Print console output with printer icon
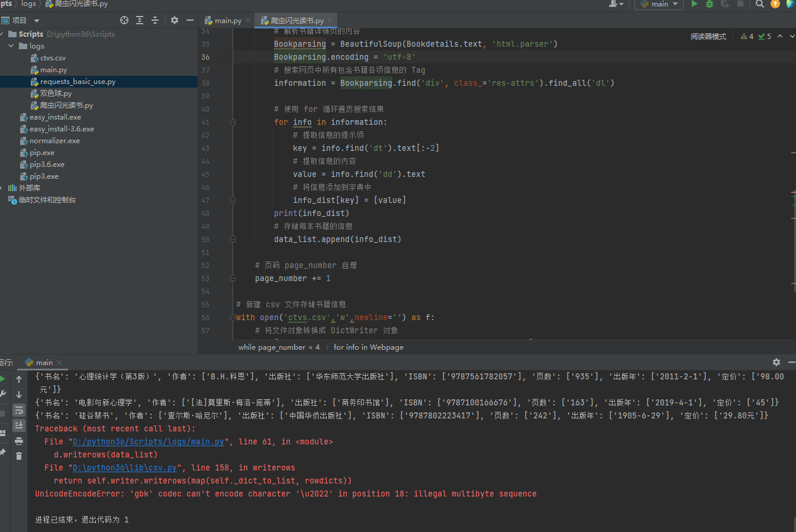796x532 pixels. (x=19, y=441)
